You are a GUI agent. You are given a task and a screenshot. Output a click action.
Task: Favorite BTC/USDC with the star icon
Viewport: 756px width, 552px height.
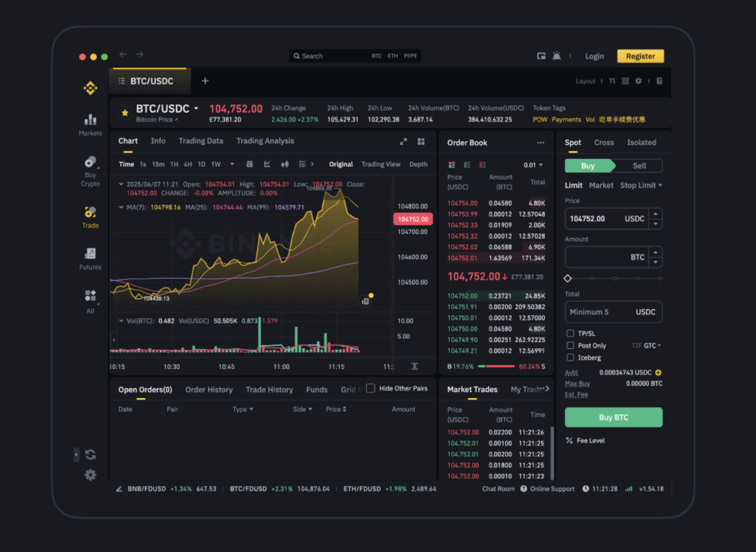[125, 113]
